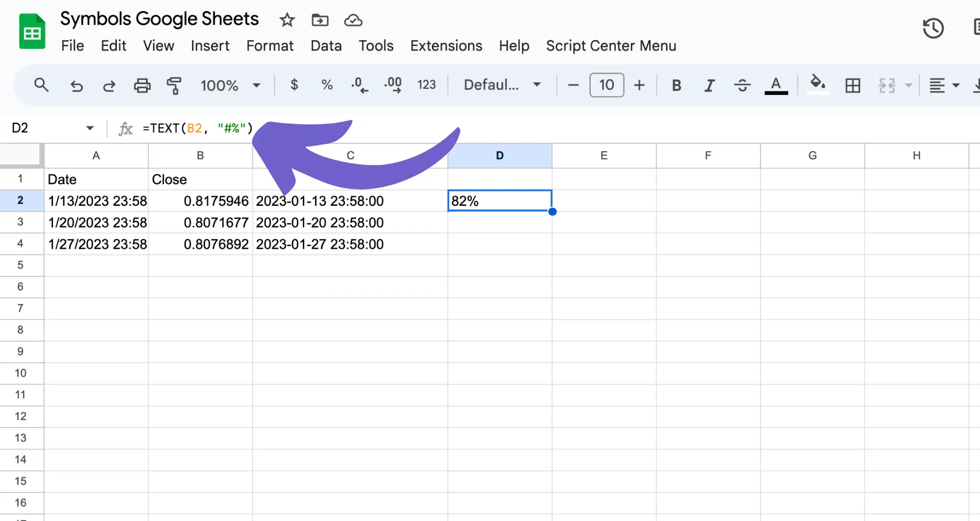Click the select-all corner box
This screenshot has width=980, height=521.
tap(20, 155)
